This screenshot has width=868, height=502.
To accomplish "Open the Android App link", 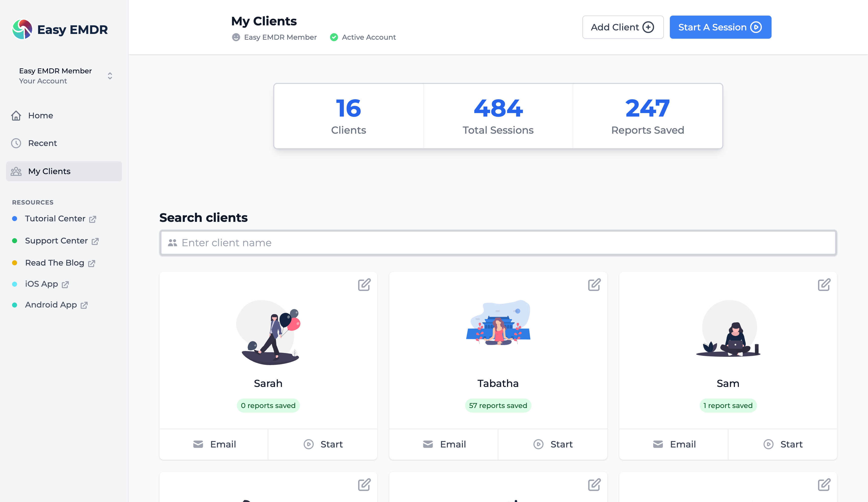I will coord(51,305).
